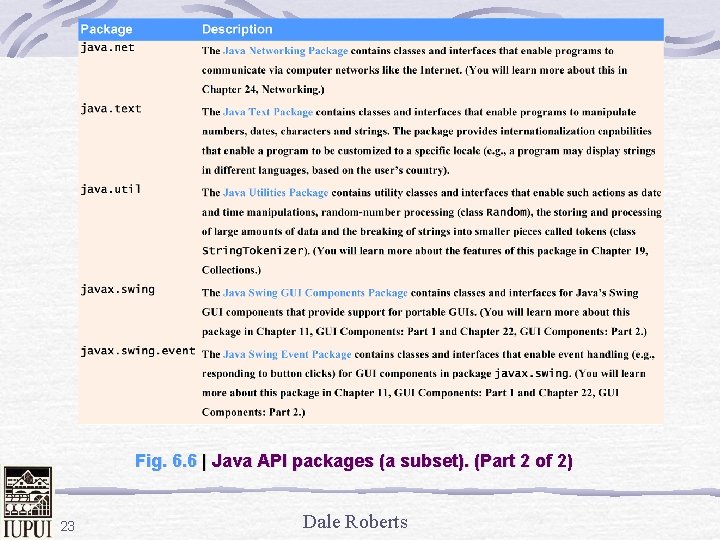
Task: Select the javax.swing.event package cell
Action: 138,351
